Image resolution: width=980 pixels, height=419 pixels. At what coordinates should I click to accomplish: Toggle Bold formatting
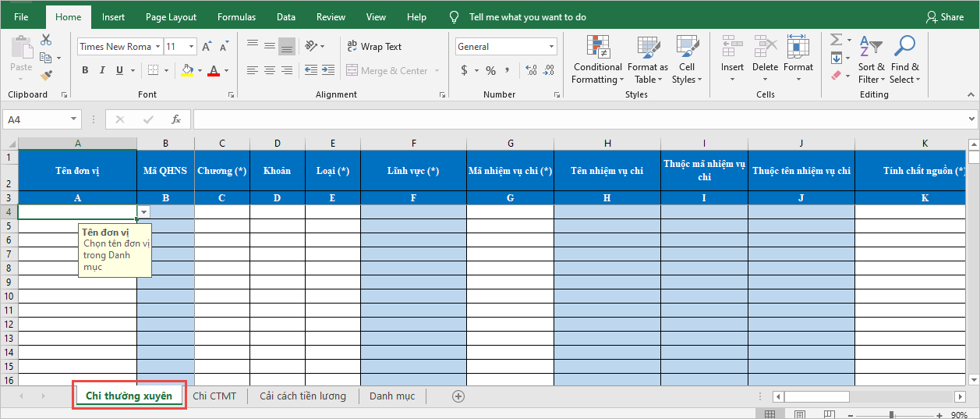coord(85,71)
